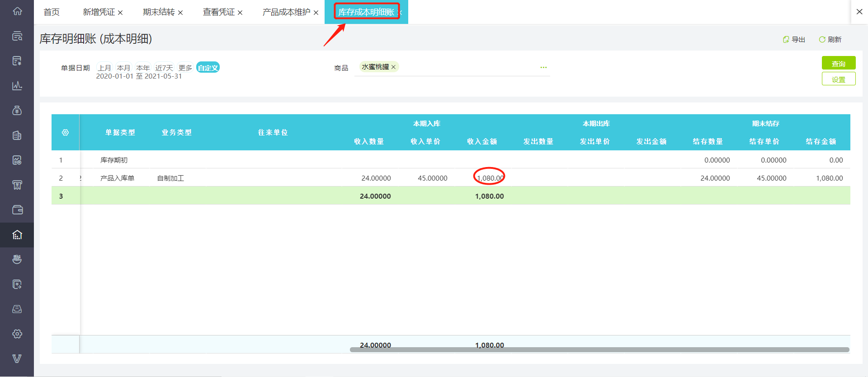This screenshot has width=868, height=377.
Task: Click the 往来单位 column header
Action: click(273, 132)
